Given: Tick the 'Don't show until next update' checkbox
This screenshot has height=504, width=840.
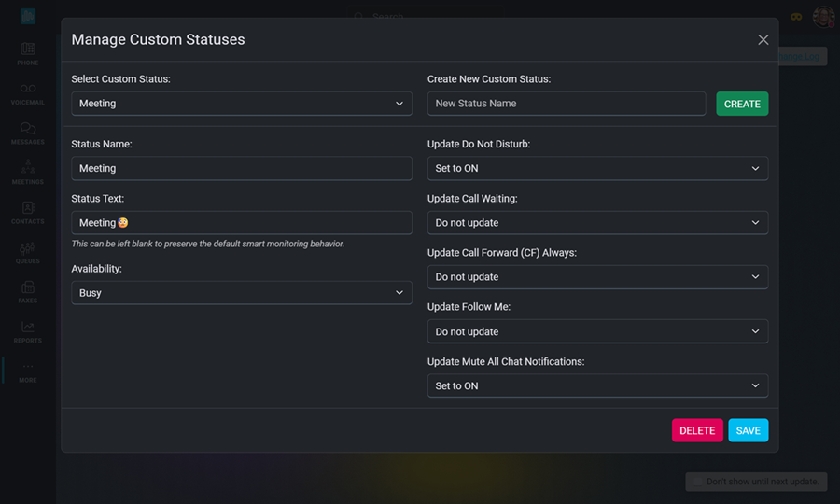Looking at the screenshot, I should point(697,482).
